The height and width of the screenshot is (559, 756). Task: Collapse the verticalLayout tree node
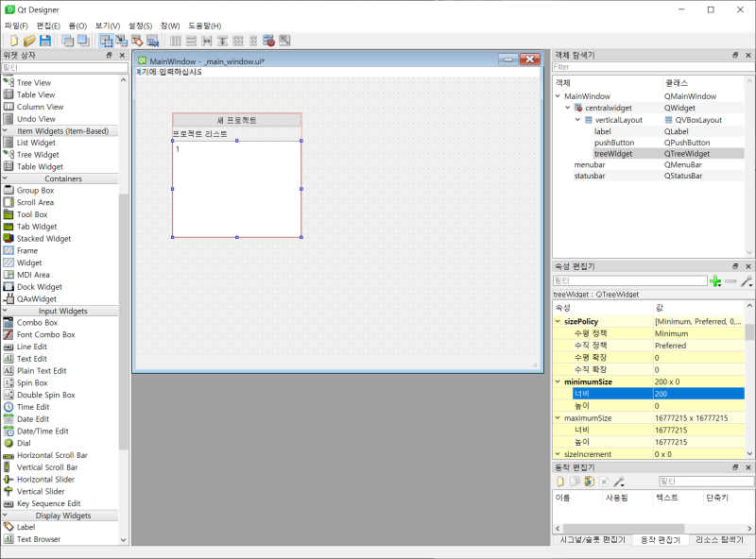[577, 120]
